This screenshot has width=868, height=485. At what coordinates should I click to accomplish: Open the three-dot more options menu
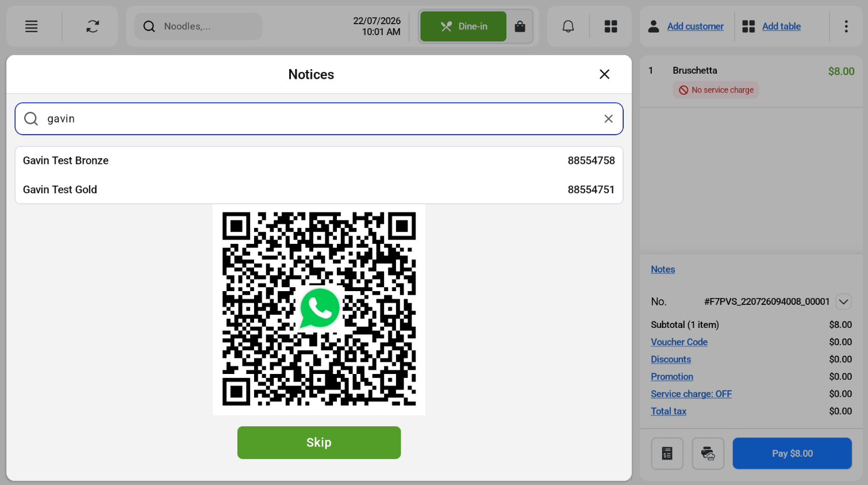(846, 26)
